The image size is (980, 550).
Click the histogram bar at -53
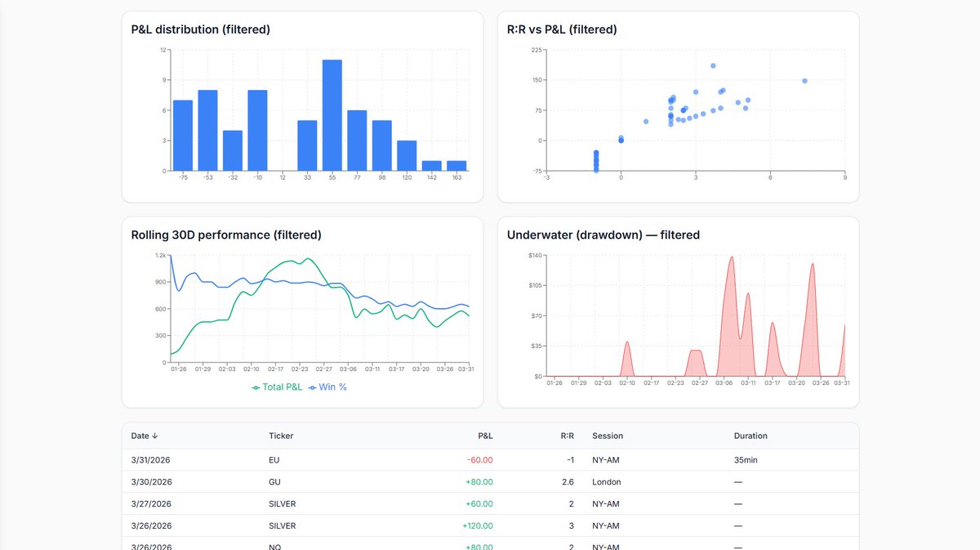point(207,131)
